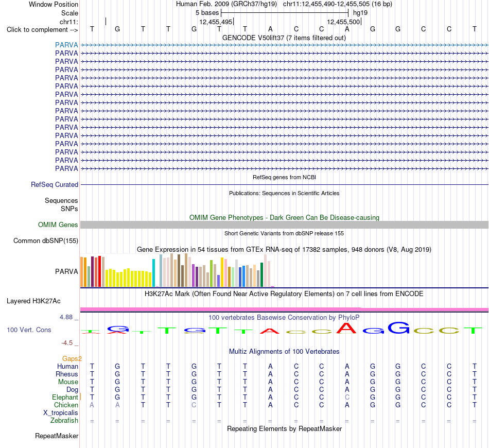The height and width of the screenshot is (448, 489).
Task: Click the tall red A in conservation logo
Action: 346,328
